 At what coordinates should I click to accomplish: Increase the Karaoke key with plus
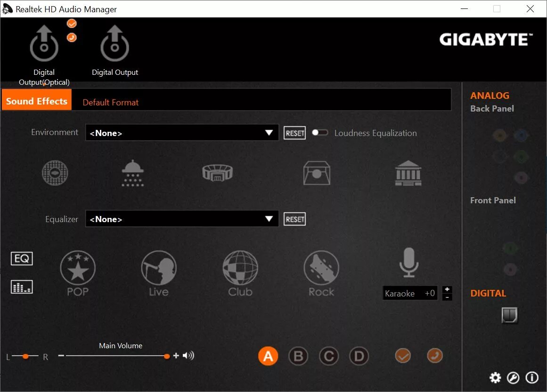pyautogui.click(x=447, y=289)
